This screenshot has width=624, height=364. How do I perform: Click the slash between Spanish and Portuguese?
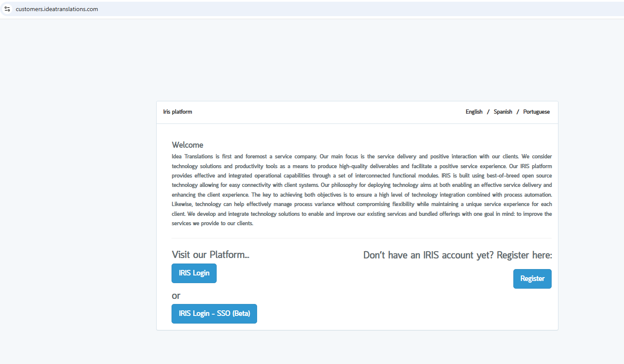[518, 112]
